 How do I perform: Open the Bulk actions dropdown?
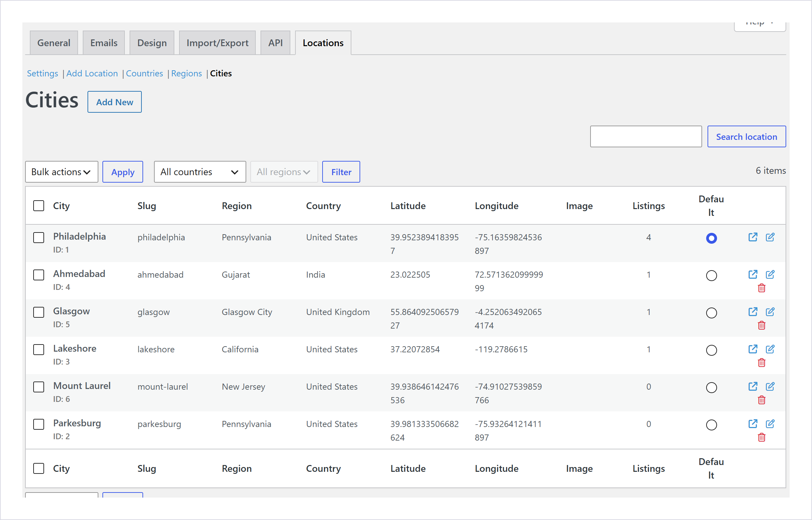(62, 172)
